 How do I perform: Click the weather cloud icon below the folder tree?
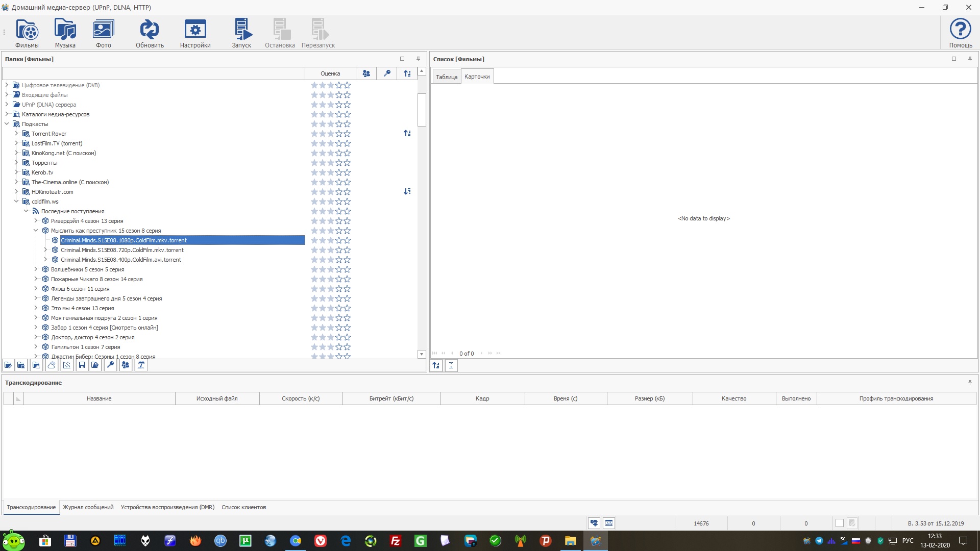point(52,365)
